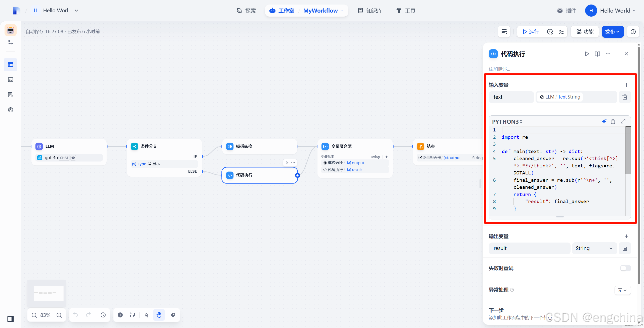Toggle the minimap panel icon bottom left
644x328 pixels.
tap(11, 319)
